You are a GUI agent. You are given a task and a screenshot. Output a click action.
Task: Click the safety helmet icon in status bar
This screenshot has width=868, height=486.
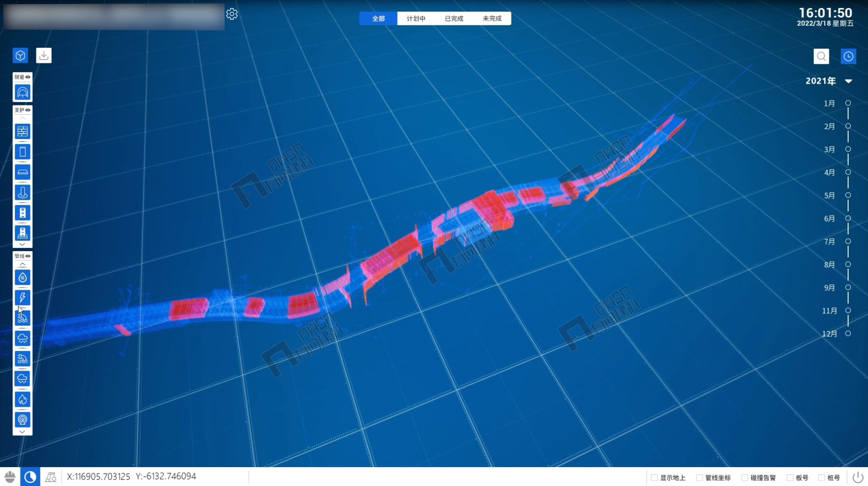coord(10,477)
